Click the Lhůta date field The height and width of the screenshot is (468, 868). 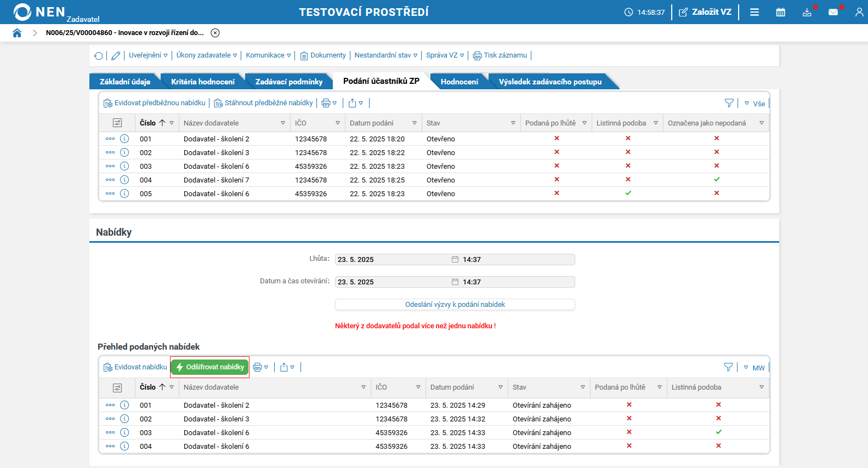click(392, 260)
